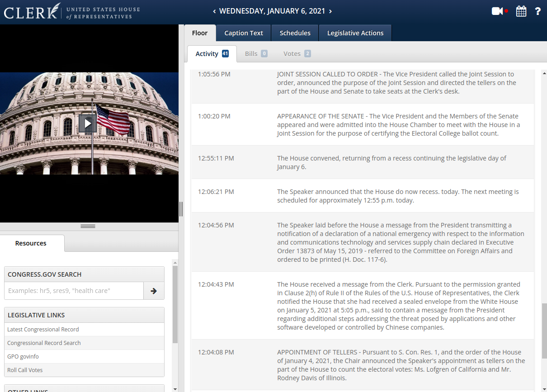
Task: Select the Activity sub-tab
Action: (x=212, y=54)
